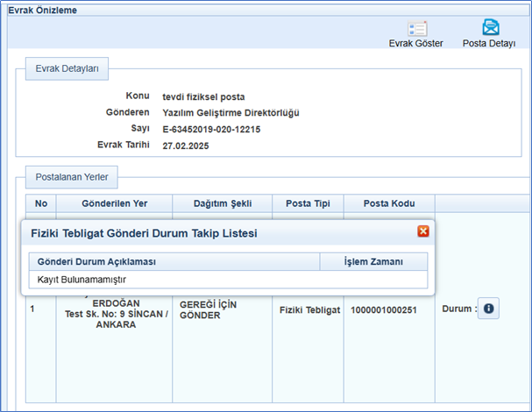Viewport: 532px width, 412px height.
Task: Click the Posta Tipi column header
Action: 308,203
